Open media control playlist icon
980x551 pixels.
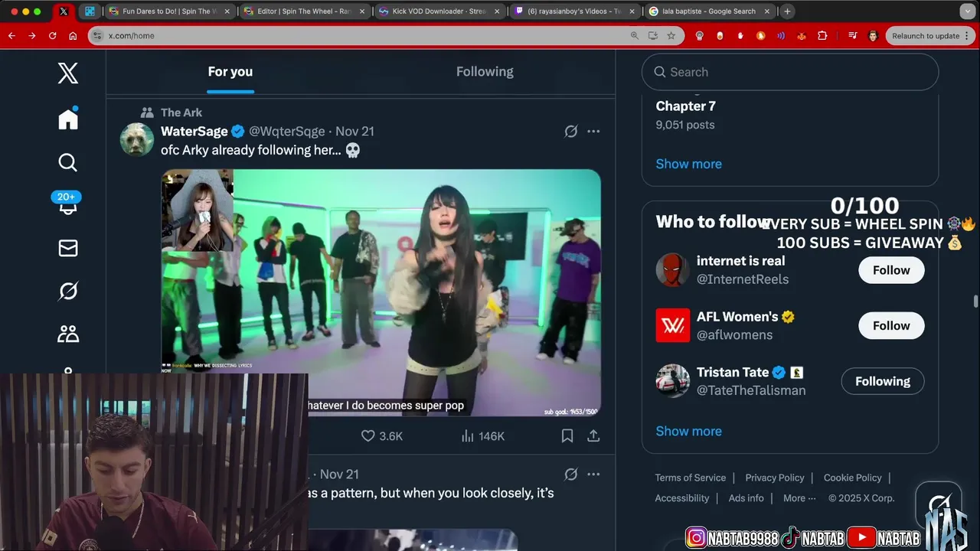852,36
